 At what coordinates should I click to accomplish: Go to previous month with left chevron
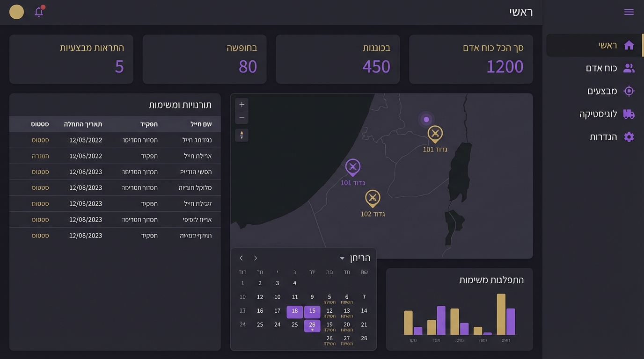(x=241, y=258)
